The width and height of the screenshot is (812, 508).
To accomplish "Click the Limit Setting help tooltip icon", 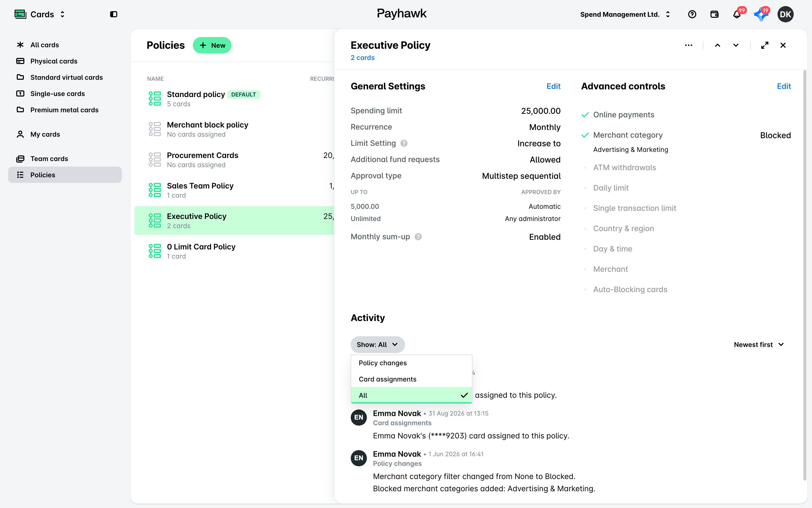I will click(x=404, y=143).
